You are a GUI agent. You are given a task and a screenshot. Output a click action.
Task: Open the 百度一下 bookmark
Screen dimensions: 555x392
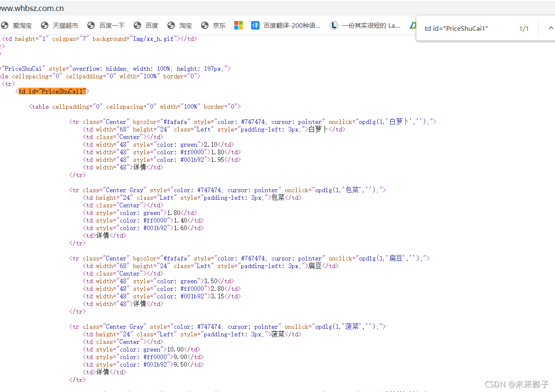point(106,26)
